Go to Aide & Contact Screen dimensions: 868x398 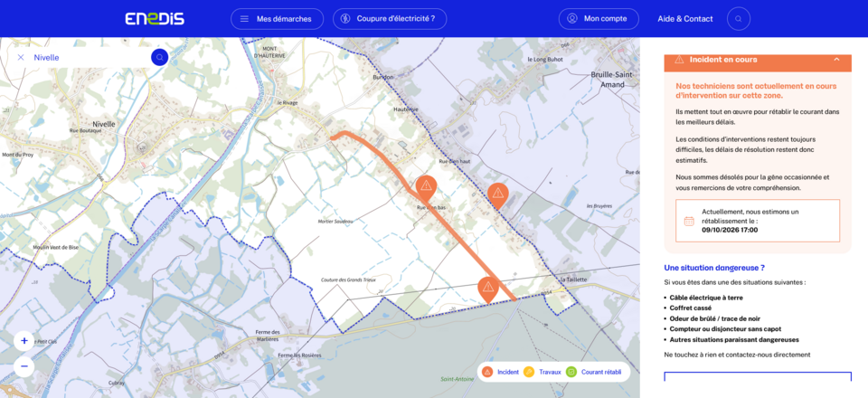pyautogui.click(x=684, y=19)
